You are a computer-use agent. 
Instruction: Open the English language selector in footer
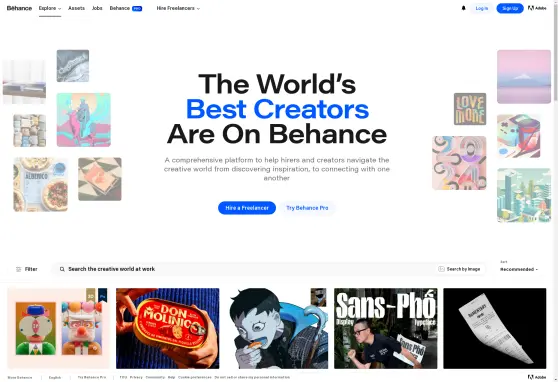tap(55, 377)
